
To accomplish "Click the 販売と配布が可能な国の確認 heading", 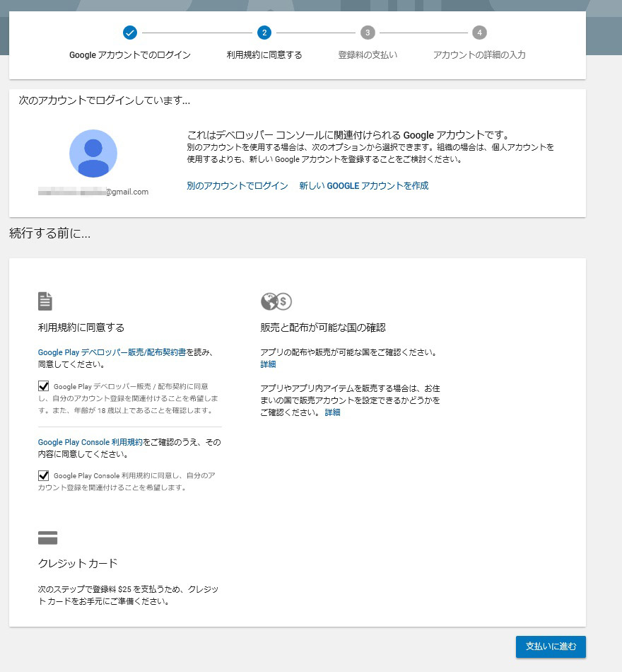I will [323, 328].
